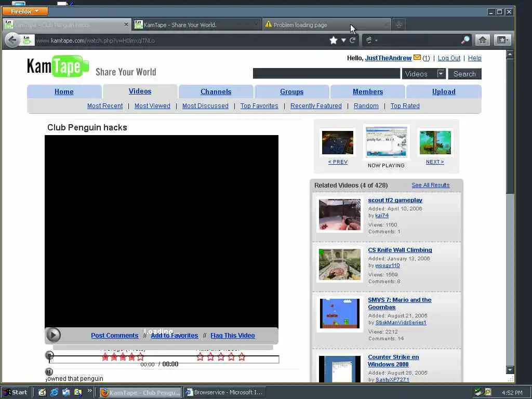Image resolution: width=532 pixels, height=399 pixels.
Task: Switch to the "KamTape - Share Your World" tab
Action: click(x=196, y=25)
